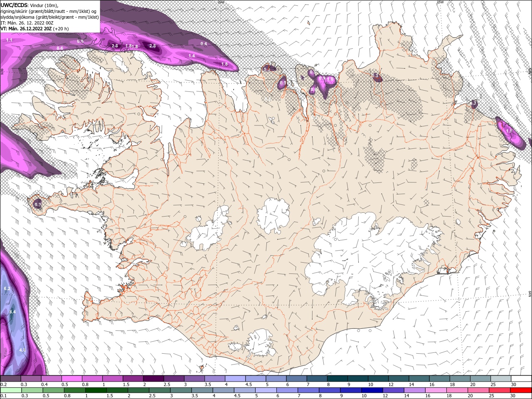Click the "64N" latitude label
Image resolution: width=532 pixels, height=399 pixels.
click(530, 294)
